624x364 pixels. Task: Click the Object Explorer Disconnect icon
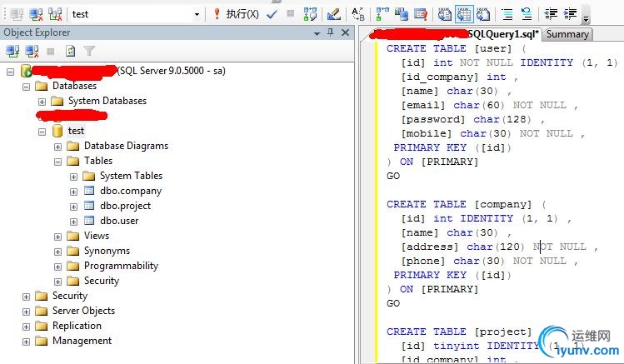[32, 51]
